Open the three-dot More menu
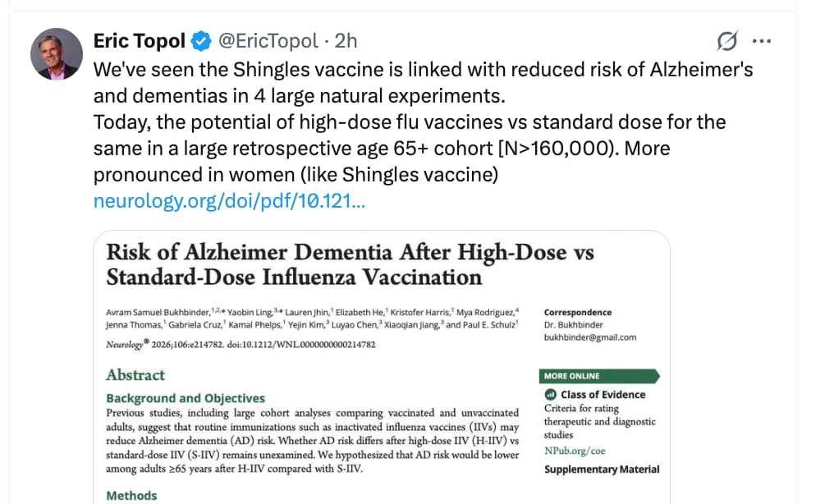This screenshot has width=834, height=504. (762, 40)
